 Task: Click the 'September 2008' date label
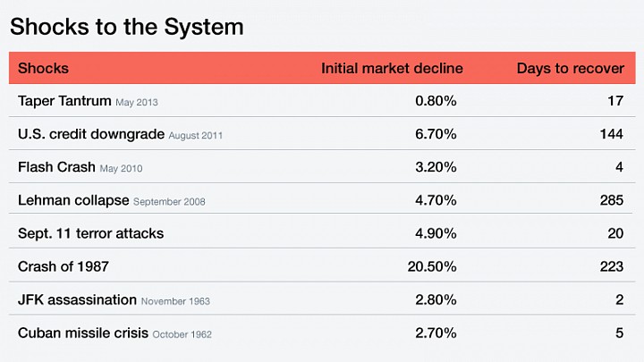tap(169, 202)
